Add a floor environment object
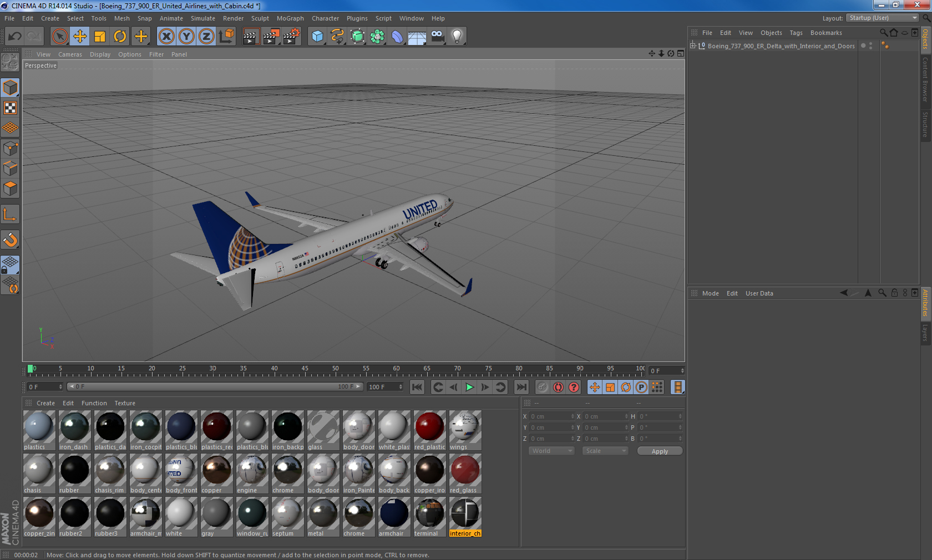 417,37
